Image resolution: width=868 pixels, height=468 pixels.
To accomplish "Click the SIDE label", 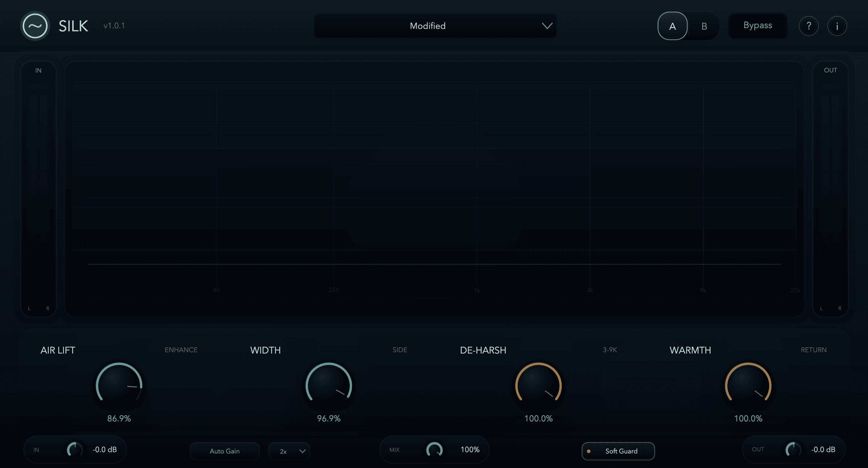I will (x=400, y=350).
